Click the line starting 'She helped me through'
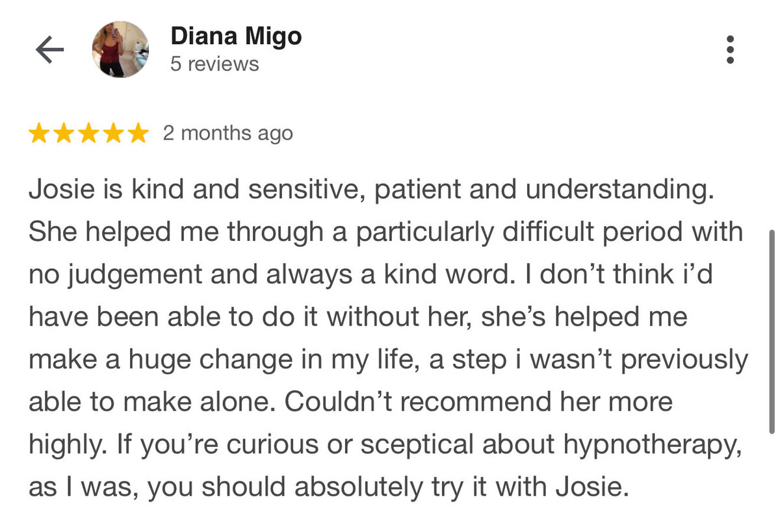 tap(385, 232)
